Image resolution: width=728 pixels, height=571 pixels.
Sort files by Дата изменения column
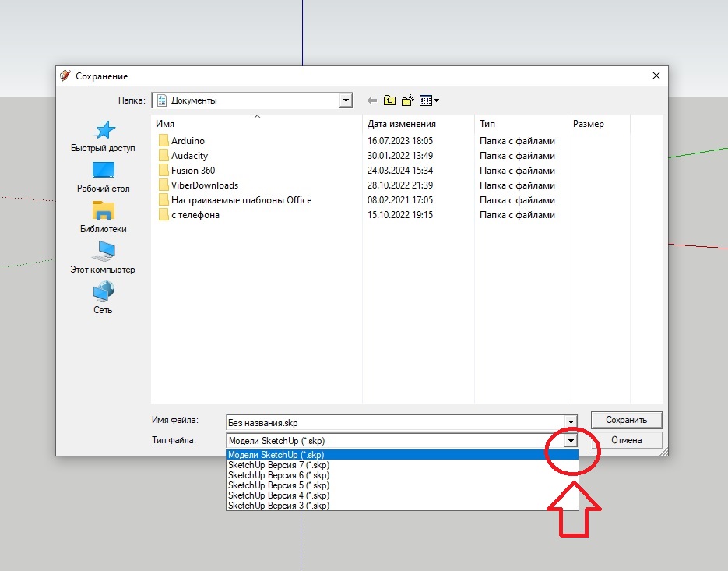tap(402, 124)
